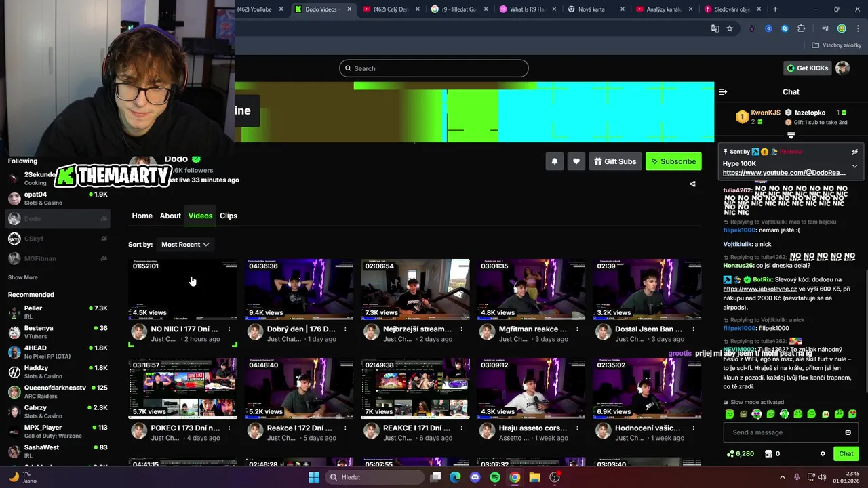Viewport: 868px width, 488px height.
Task: Click the notification bell icon for Dodo
Action: click(555, 161)
